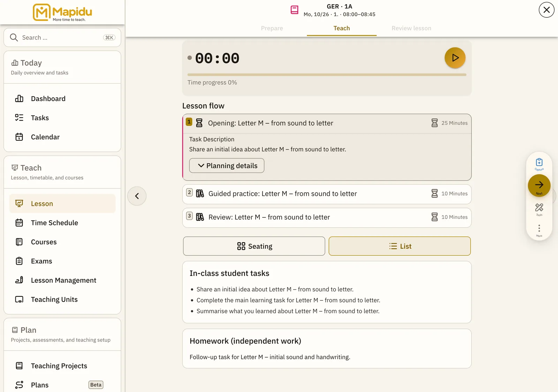Click the In-class student tasks heading

(229, 274)
